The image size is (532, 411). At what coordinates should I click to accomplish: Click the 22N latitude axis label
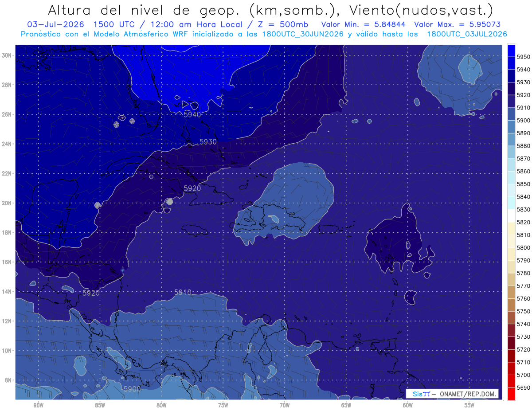click(x=8, y=173)
